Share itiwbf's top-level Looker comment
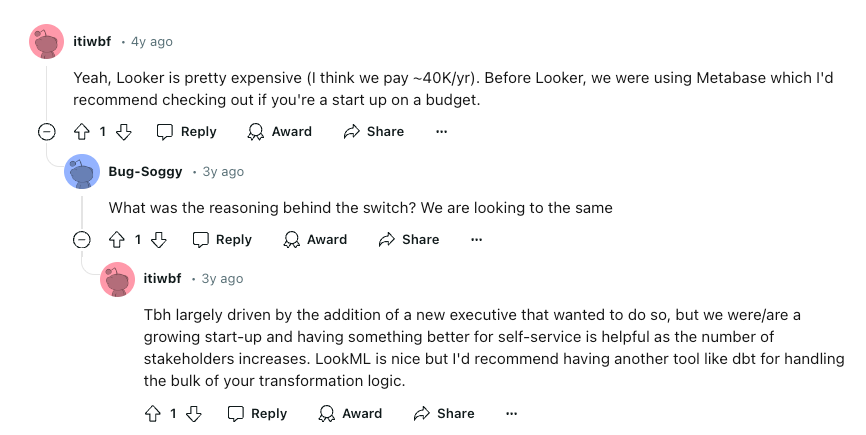The height and width of the screenshot is (435, 866). [x=374, y=131]
